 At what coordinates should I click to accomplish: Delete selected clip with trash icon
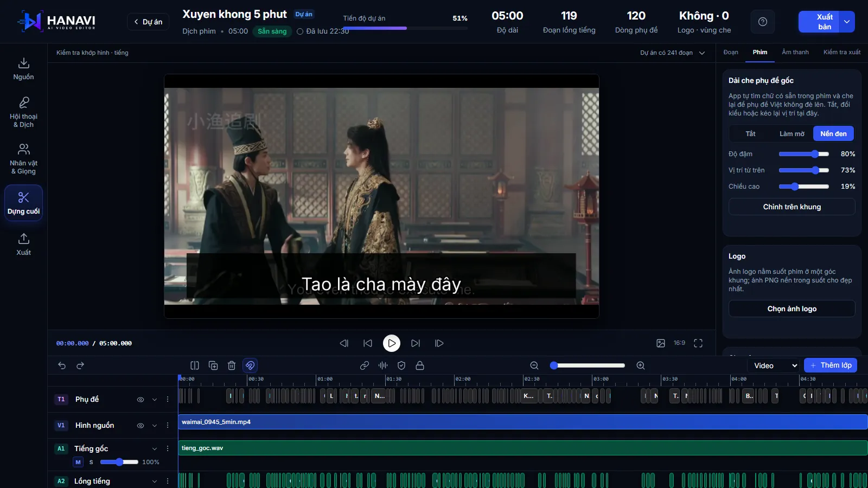tap(232, 365)
